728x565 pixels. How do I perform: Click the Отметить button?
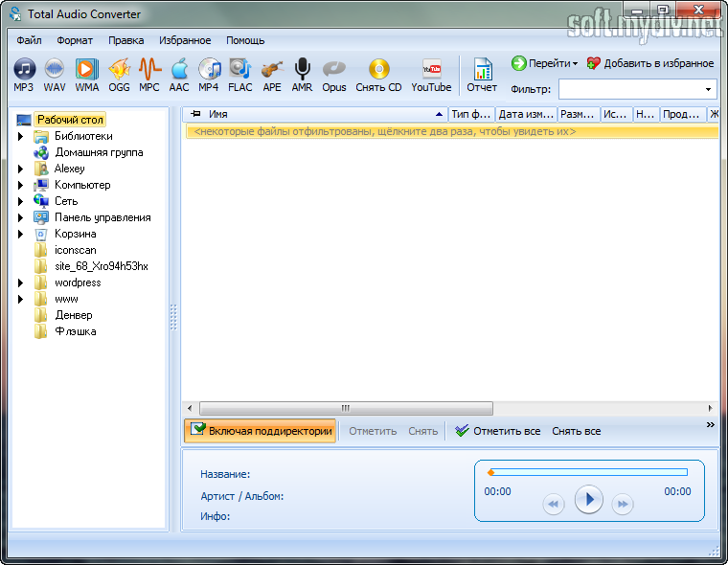pos(373,431)
